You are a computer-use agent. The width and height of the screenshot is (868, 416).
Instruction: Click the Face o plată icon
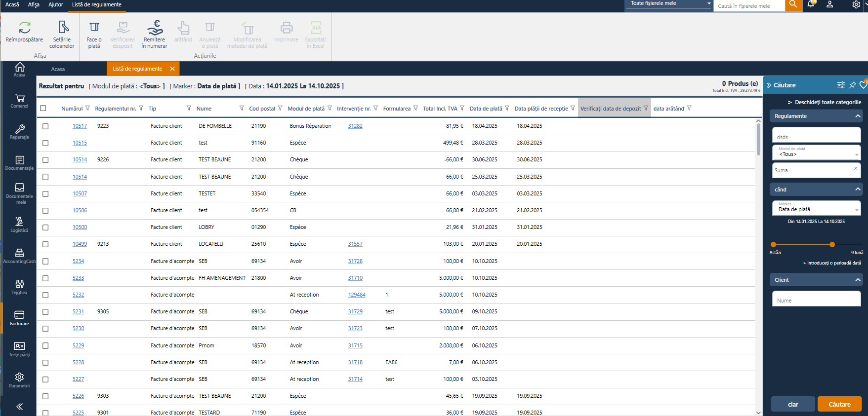94,27
